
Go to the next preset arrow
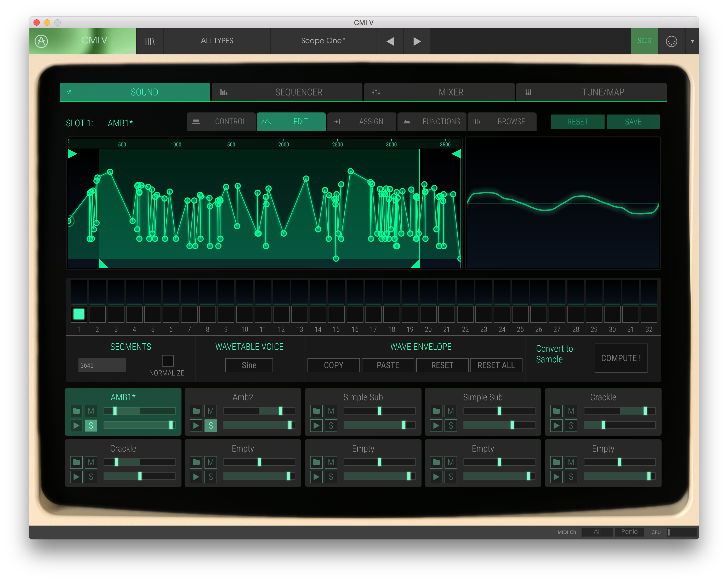pyautogui.click(x=417, y=41)
